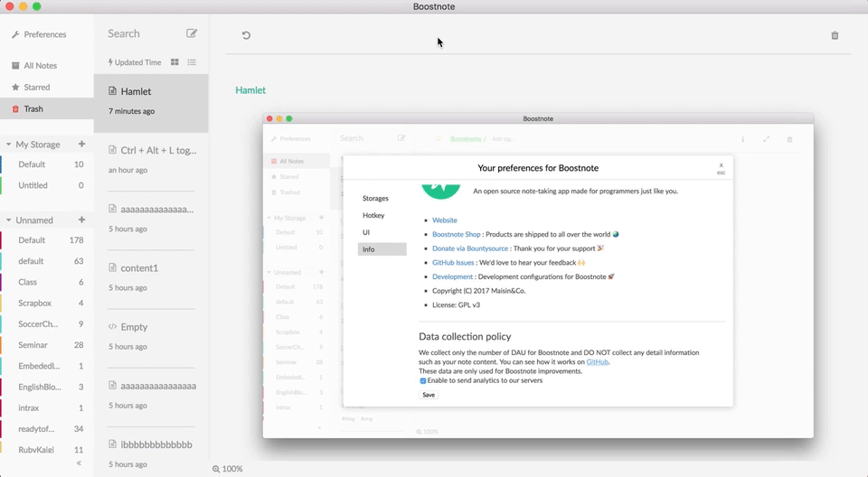The height and width of the screenshot is (477, 868).
Task: Open the SoccerCh... folder
Action: tap(46, 324)
